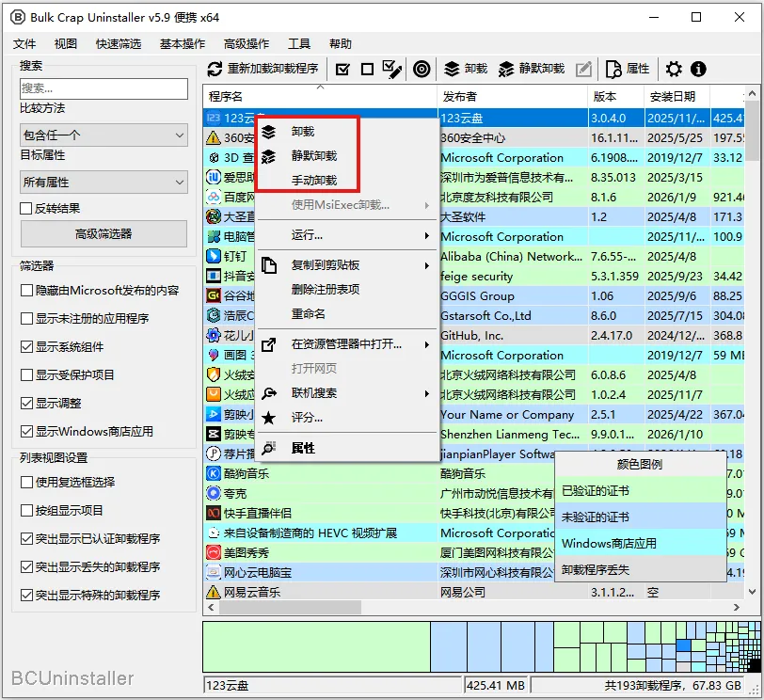Uncheck 显示调整 checkbox
764x700 pixels.
coord(26,404)
